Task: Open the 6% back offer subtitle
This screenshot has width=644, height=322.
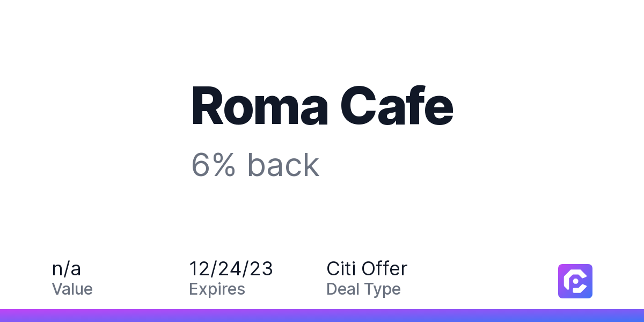Action: (255, 165)
